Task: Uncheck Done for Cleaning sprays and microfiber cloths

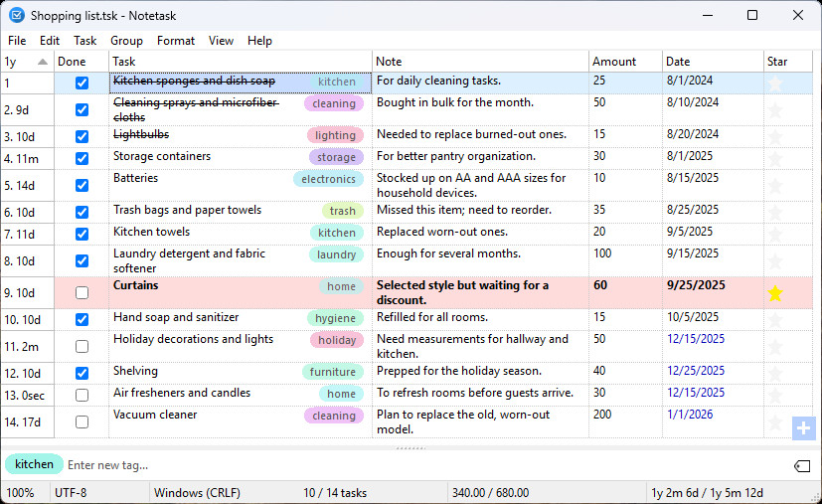Action: tap(82, 110)
